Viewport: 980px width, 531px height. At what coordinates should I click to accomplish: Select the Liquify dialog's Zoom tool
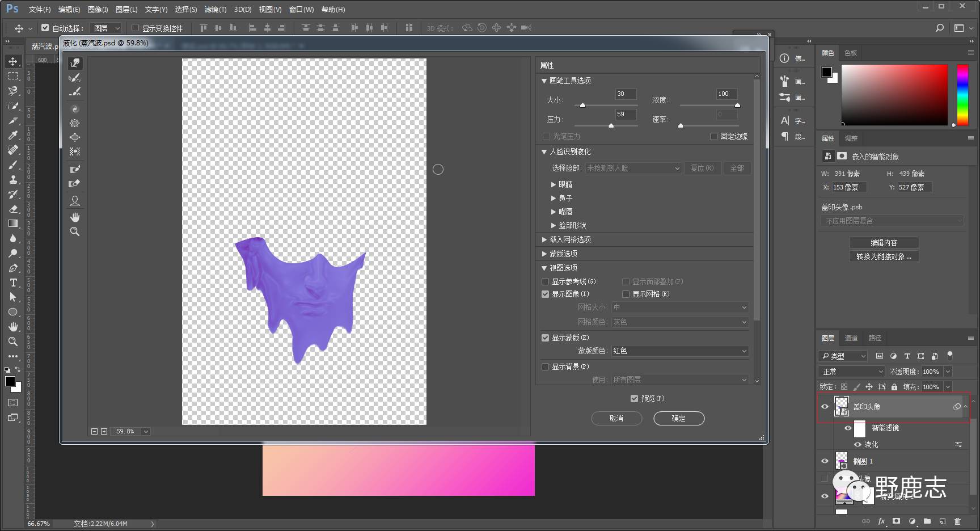pyautogui.click(x=75, y=231)
